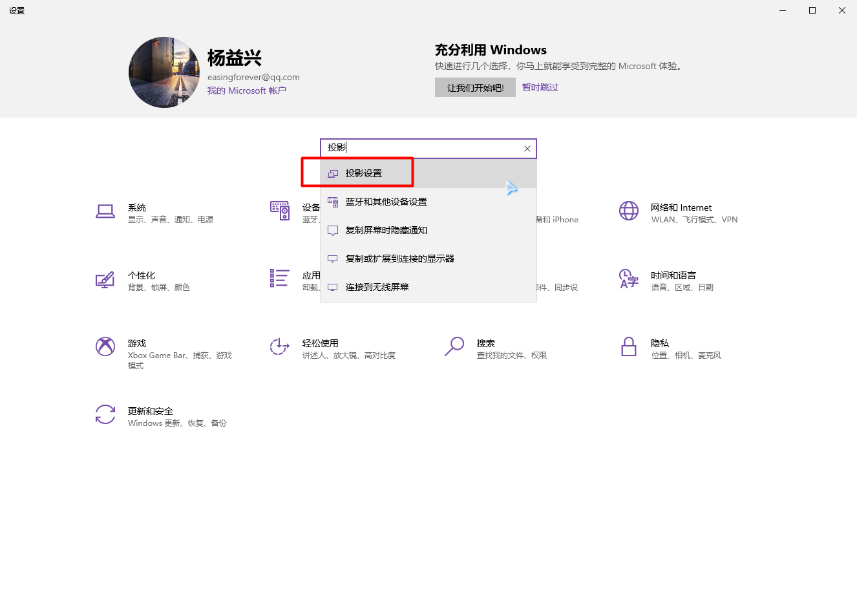Click the 搜索 magnifier icon
Viewport: 857px width, 616px height.
click(x=454, y=346)
